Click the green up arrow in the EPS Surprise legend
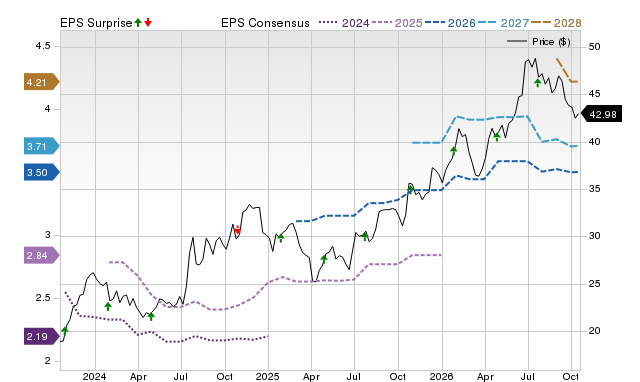 (x=138, y=23)
